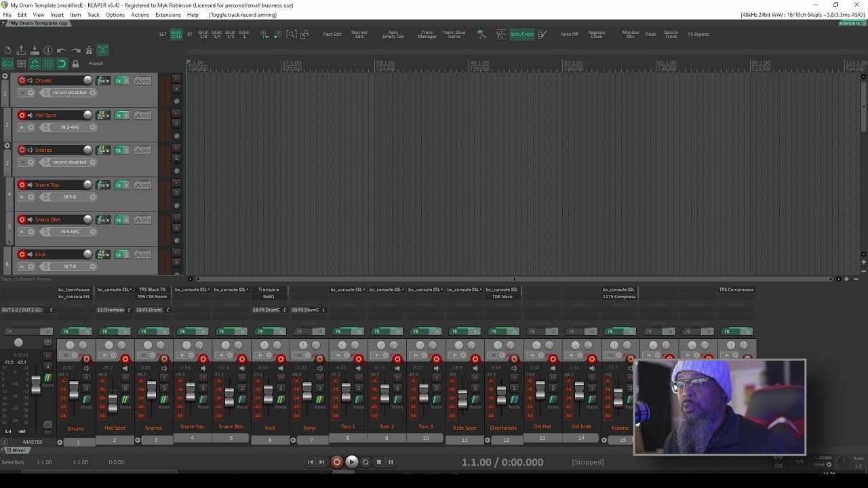868x488 pixels.
Task: Click Fast Edit toolbar button
Action: coord(332,34)
